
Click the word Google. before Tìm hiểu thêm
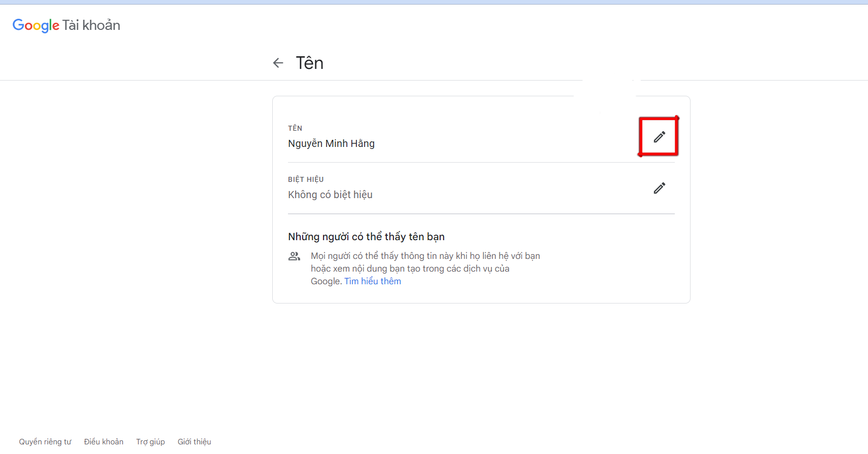(x=326, y=281)
